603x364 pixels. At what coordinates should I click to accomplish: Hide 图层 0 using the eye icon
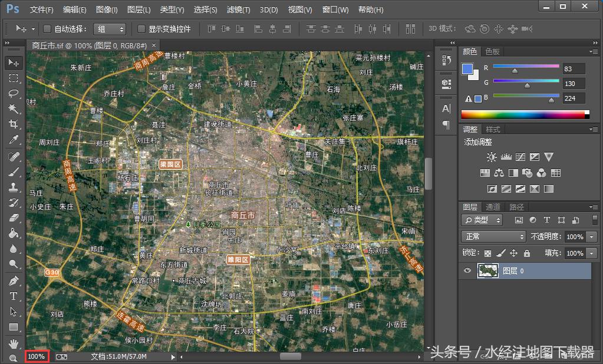point(468,271)
